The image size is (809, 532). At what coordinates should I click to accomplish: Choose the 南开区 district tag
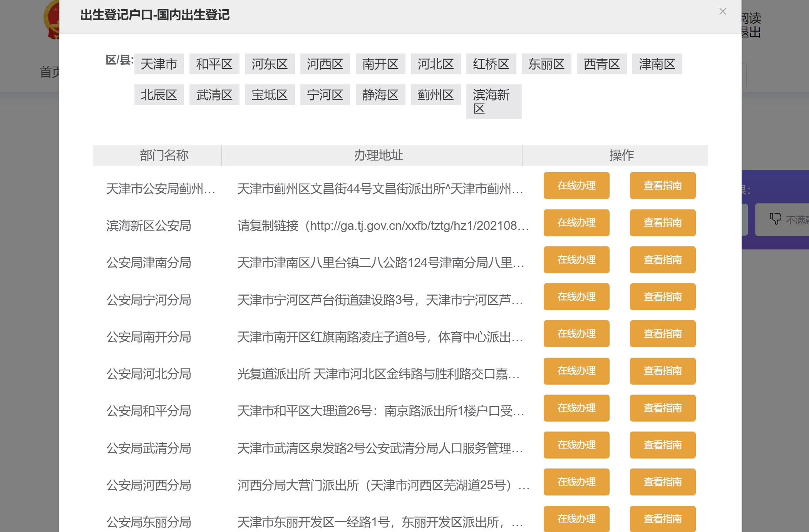coord(380,64)
